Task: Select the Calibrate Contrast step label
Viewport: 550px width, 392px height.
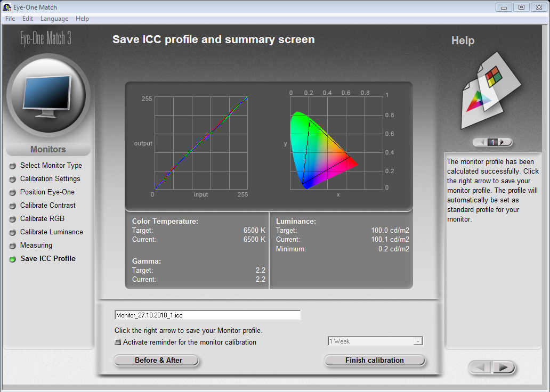Action: point(48,205)
